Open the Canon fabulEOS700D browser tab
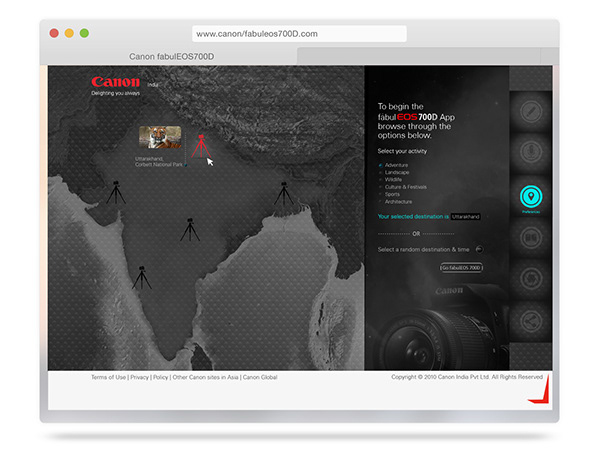Screen dimensions: 600x450 tap(171, 57)
